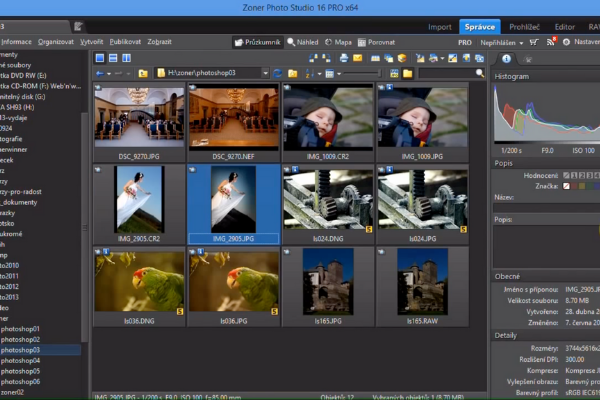600x400 pixels.
Task: Click the overlapping images toolbar icon
Action: click(x=389, y=58)
